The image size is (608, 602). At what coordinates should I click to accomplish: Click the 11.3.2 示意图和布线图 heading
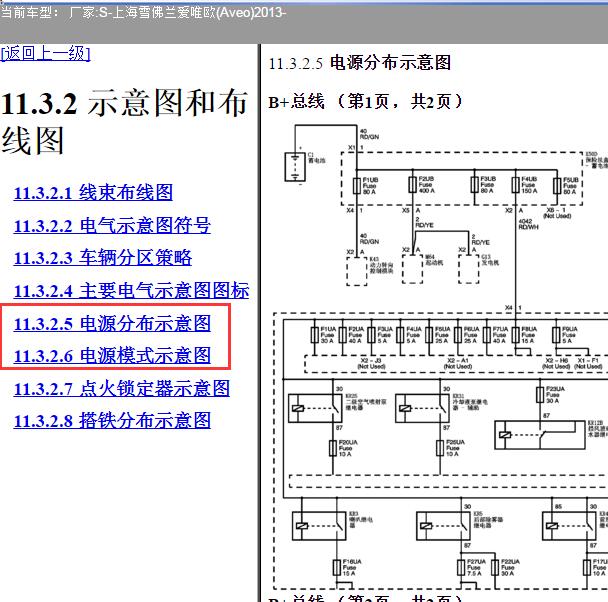point(124,121)
